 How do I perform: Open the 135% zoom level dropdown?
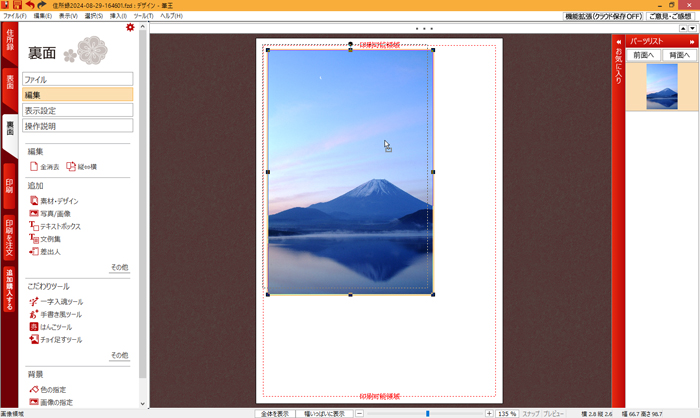click(x=507, y=413)
